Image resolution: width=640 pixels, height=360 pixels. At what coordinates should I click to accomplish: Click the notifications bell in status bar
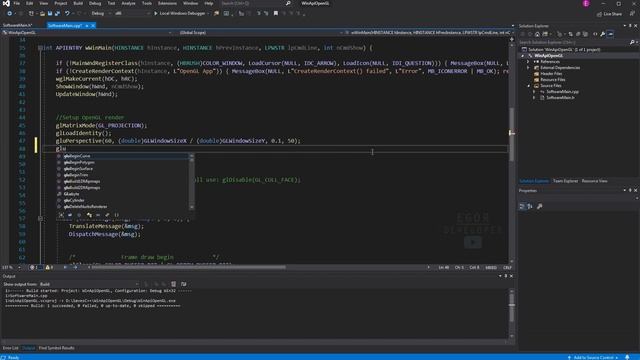click(x=627, y=357)
